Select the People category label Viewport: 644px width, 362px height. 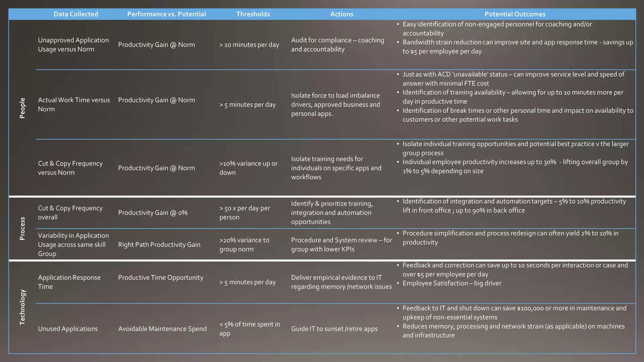click(x=22, y=108)
